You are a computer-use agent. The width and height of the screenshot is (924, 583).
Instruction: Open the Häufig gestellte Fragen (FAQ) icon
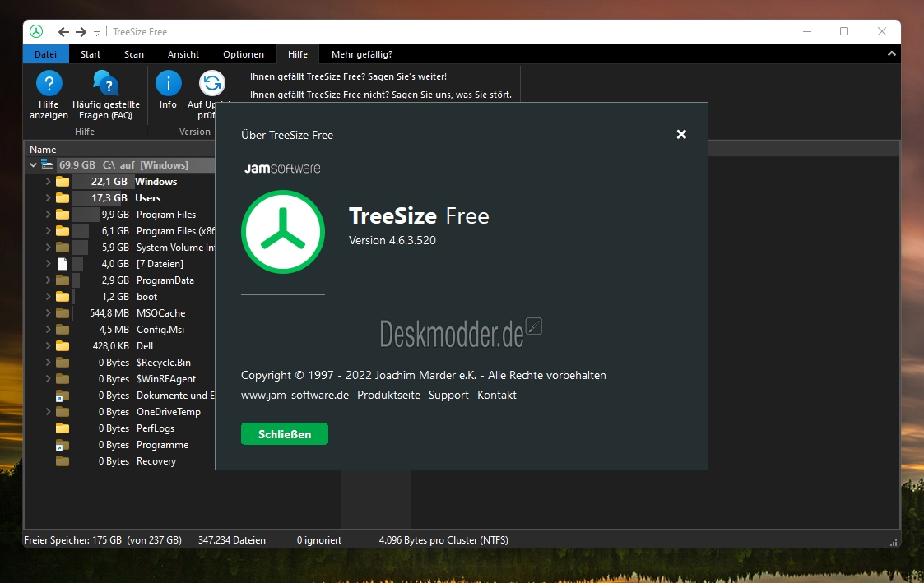(106, 83)
